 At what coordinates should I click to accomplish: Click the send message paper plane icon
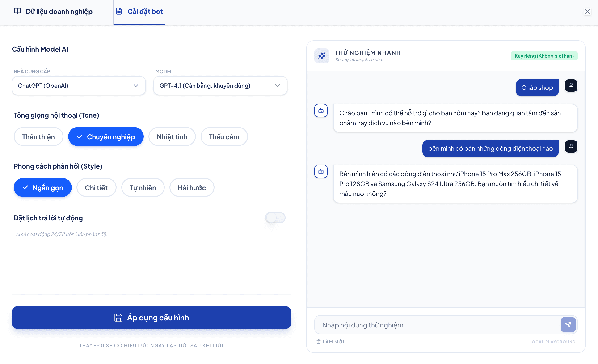pos(568,324)
